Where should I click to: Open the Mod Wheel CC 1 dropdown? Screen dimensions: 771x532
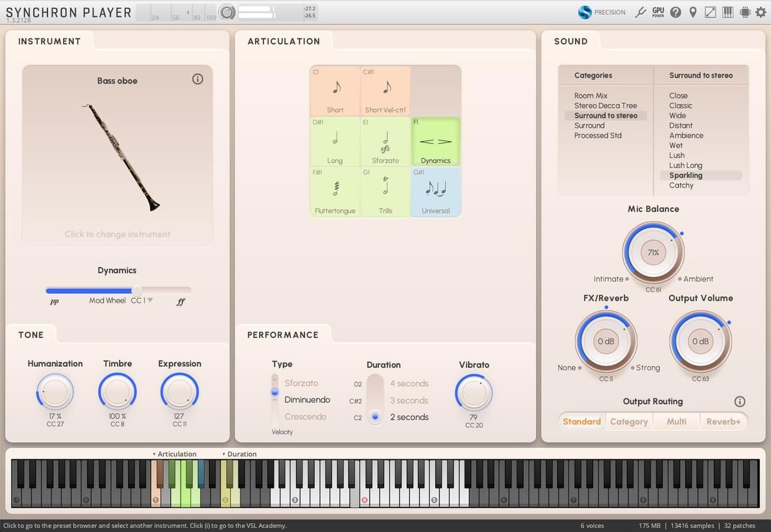click(150, 300)
